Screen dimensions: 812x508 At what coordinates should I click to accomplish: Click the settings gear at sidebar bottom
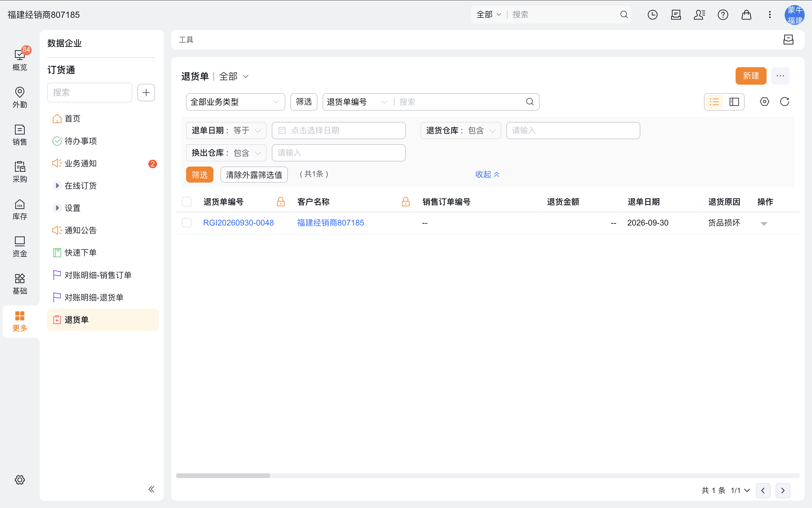[20, 480]
